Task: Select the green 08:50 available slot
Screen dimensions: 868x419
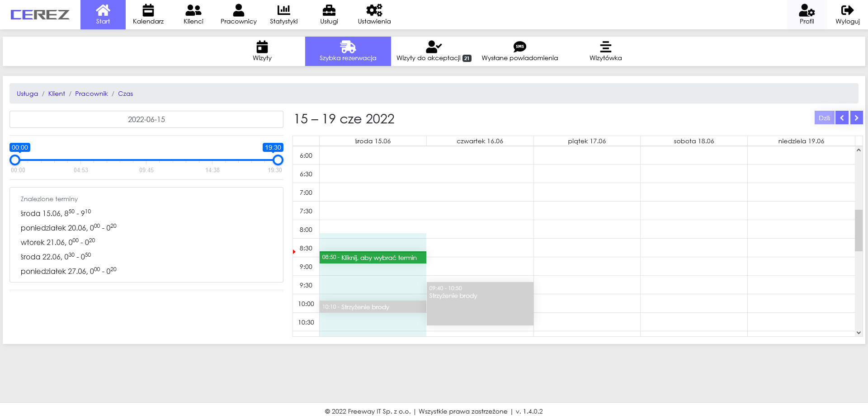Action: click(x=373, y=258)
